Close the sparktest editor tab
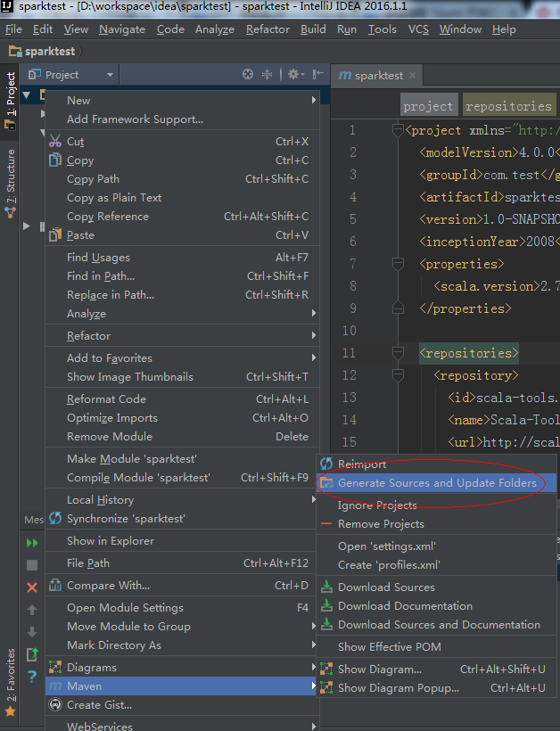This screenshot has height=731, width=560. point(412,76)
